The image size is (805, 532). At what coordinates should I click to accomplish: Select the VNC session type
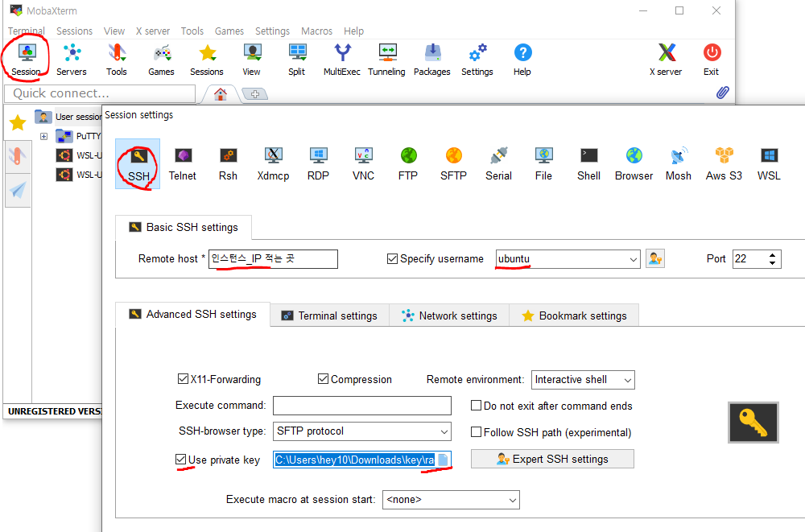[364, 164]
